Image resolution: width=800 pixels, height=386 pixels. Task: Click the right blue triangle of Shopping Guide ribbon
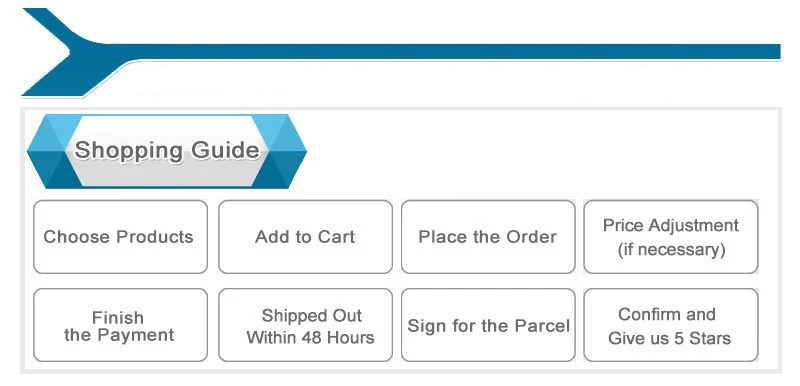(280, 151)
